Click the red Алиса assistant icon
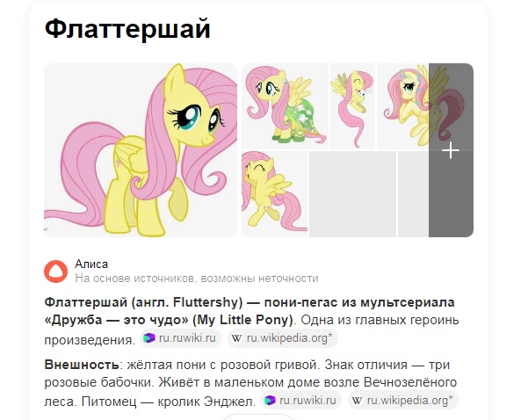Viewport: 521px width, 420px height. 56,272
